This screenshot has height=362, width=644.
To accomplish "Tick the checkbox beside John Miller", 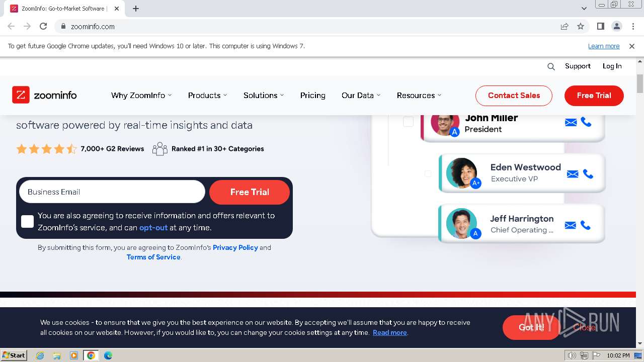I will click(x=408, y=122).
